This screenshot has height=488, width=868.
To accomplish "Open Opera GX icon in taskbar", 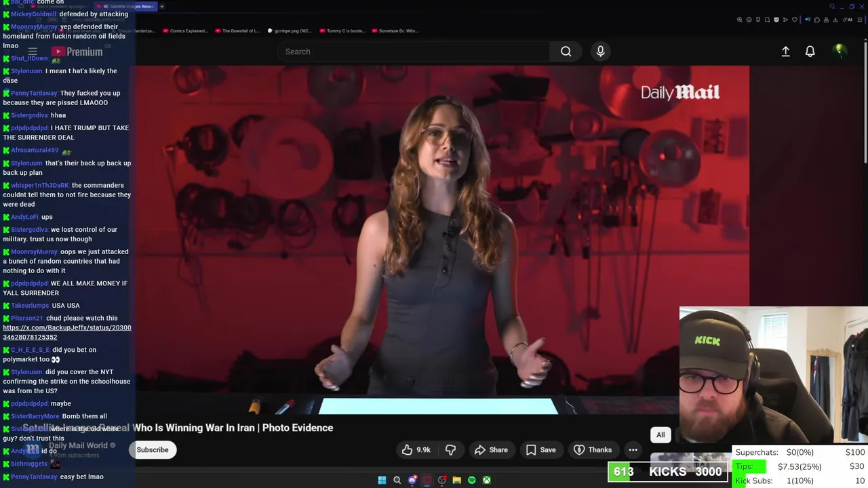I will [427, 480].
